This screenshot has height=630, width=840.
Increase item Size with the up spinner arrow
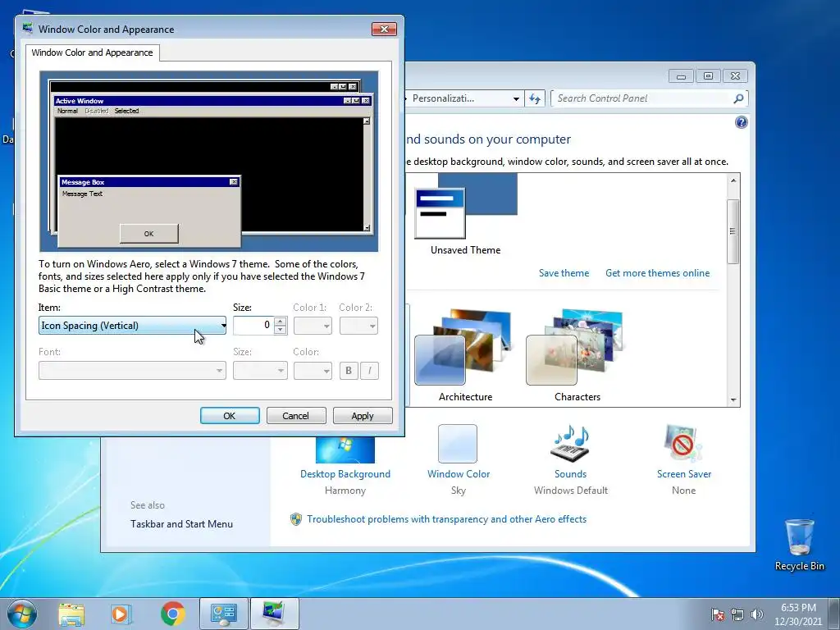pos(281,322)
